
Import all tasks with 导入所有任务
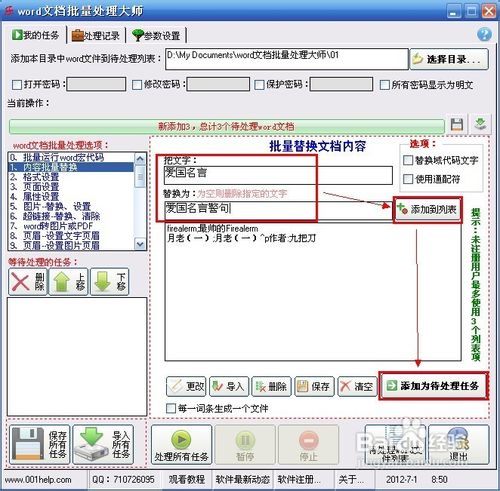103,444
